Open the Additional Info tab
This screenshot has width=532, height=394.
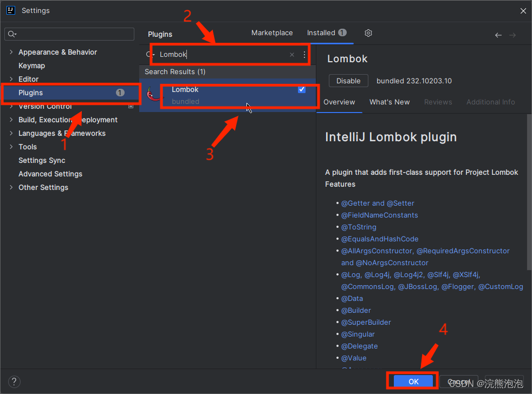pos(491,102)
